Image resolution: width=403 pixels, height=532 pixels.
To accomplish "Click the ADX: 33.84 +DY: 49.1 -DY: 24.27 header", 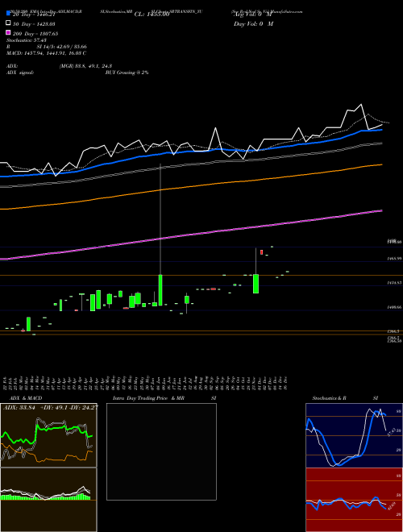I will [x=51, y=408].
